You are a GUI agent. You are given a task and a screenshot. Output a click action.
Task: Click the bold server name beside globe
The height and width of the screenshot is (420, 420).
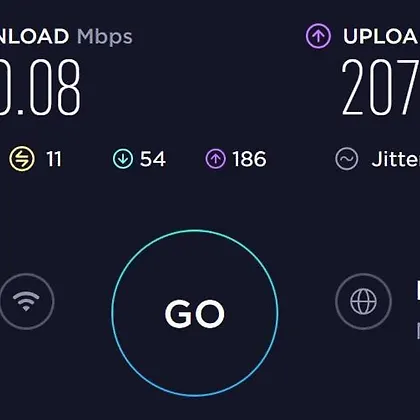[418, 290]
